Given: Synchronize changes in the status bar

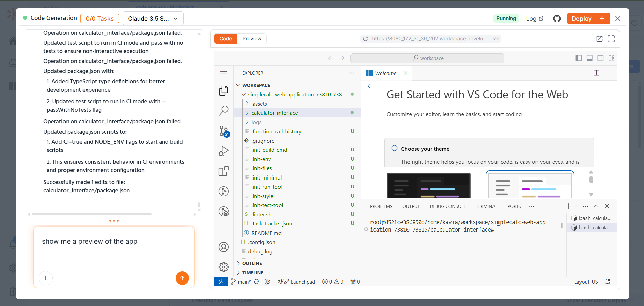Looking at the screenshot, I should pos(256,282).
